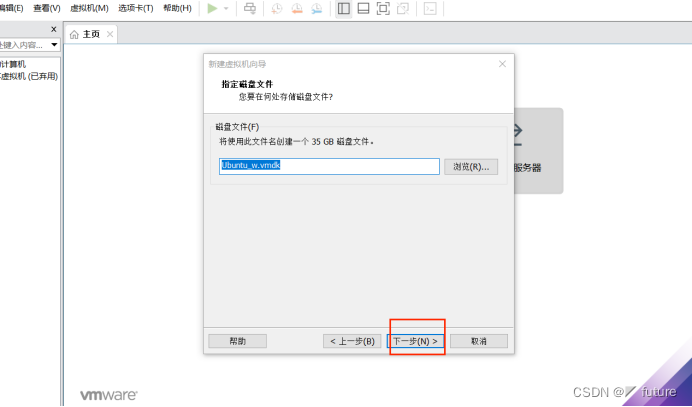The width and height of the screenshot is (692, 407).
Task: Click the Take Snapshot clock icon
Action: pyautogui.click(x=277, y=8)
